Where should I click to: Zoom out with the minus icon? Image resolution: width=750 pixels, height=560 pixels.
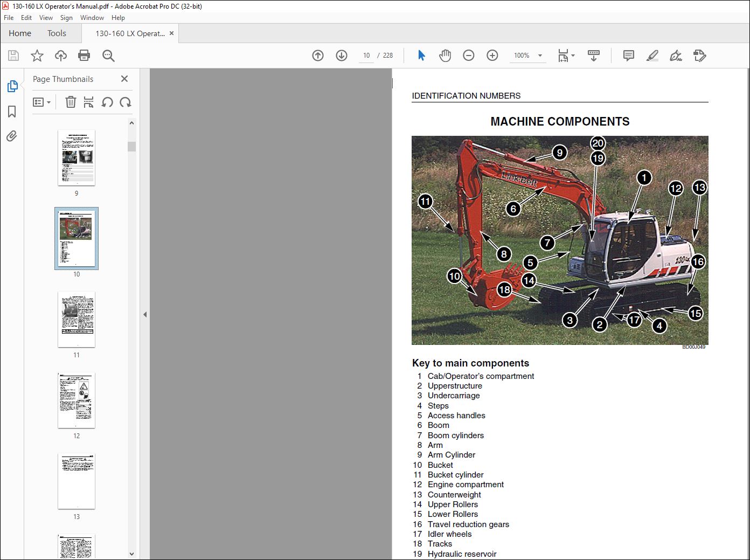pos(469,56)
